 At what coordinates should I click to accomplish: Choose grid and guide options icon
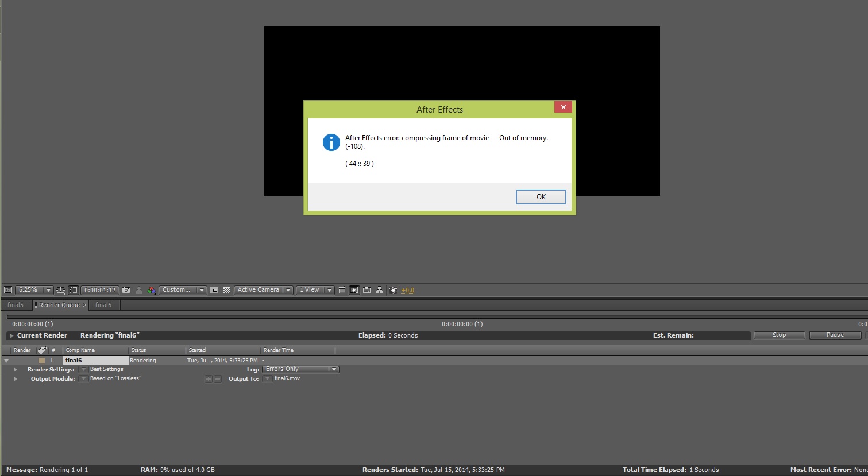pyautogui.click(x=60, y=290)
